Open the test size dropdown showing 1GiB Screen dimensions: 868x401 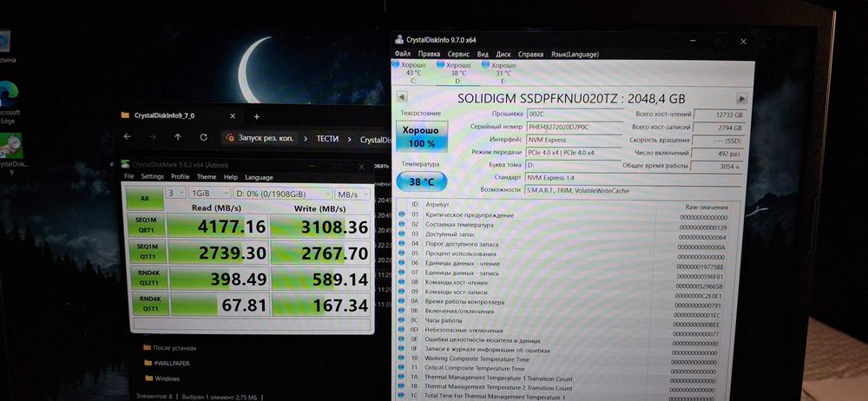click(209, 194)
